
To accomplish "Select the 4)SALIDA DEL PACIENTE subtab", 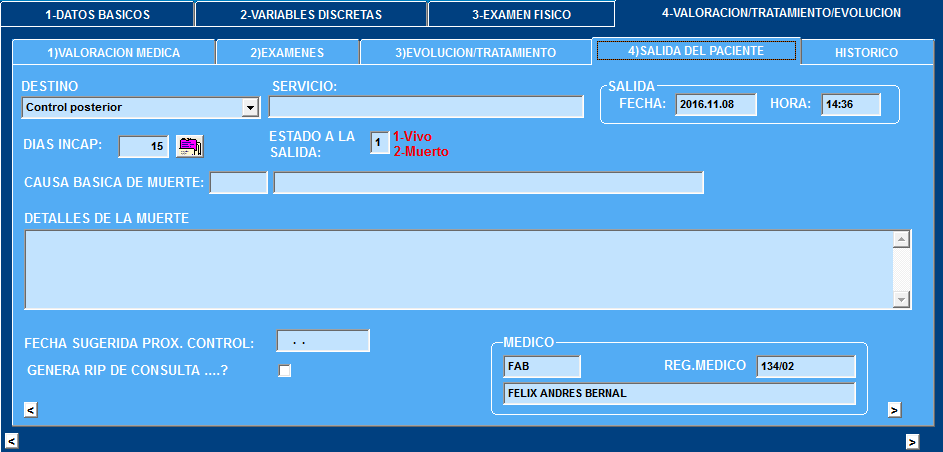I will coord(696,50).
